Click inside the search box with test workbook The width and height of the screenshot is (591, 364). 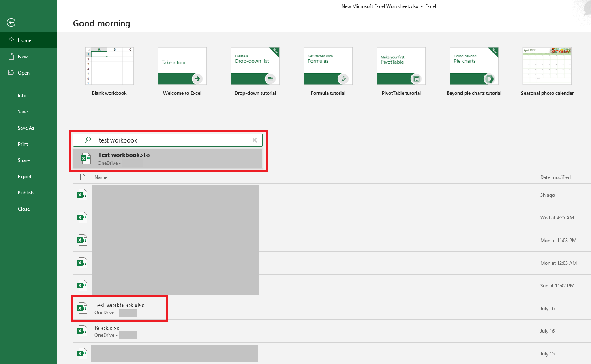click(168, 140)
